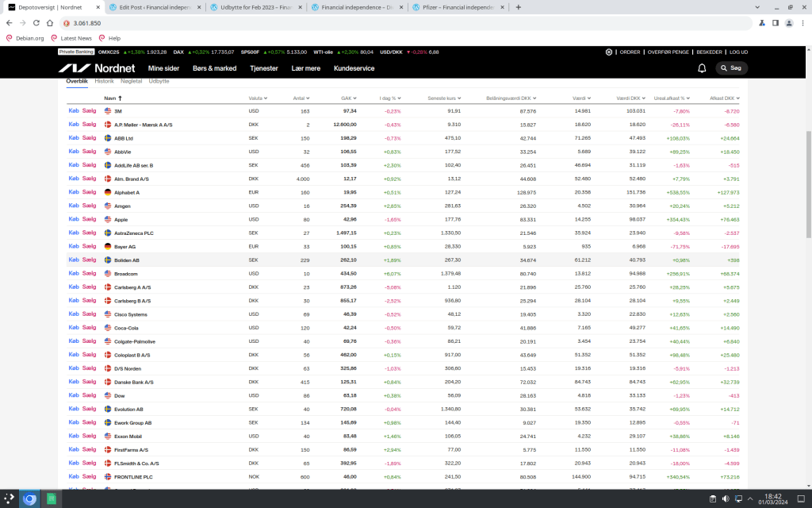This screenshot has height=508, width=812.
Task: Sort by the Valuta column dropdown
Action: coord(257,98)
